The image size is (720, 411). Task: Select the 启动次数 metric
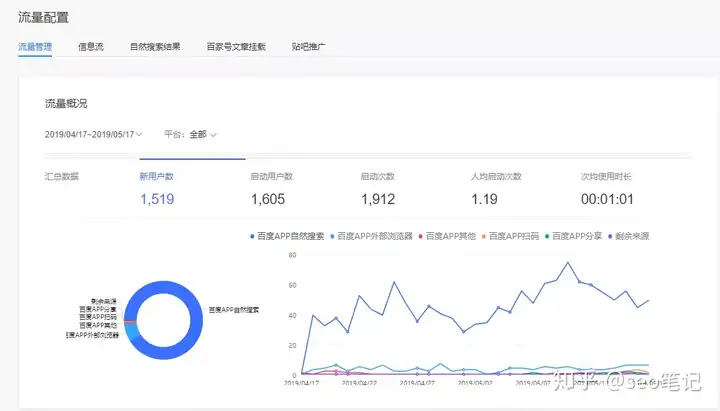377,176
